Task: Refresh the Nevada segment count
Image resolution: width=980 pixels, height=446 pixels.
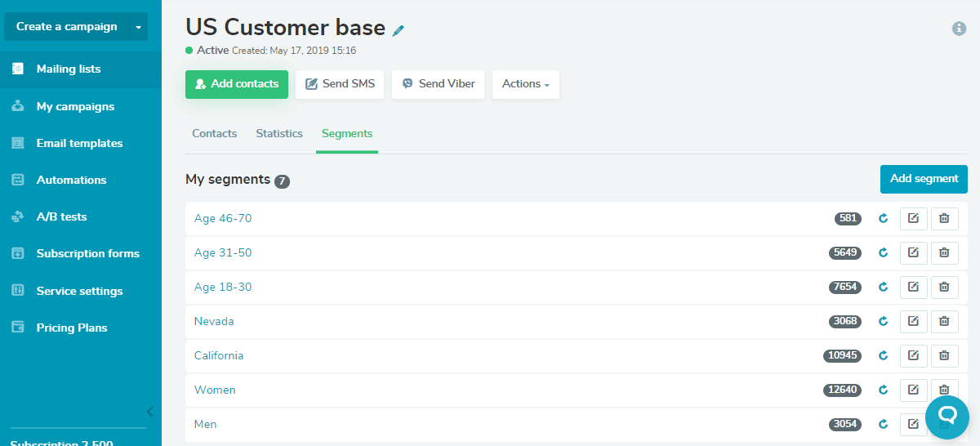Action: [x=883, y=321]
